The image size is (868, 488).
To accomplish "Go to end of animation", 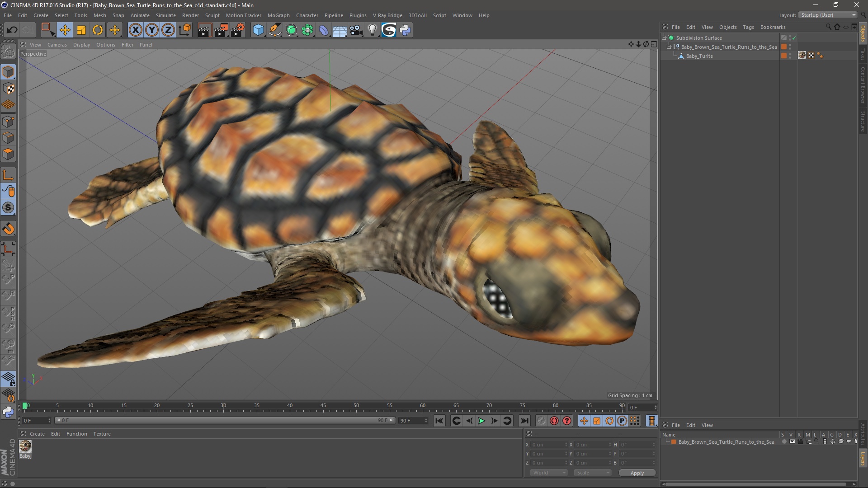I will [524, 421].
